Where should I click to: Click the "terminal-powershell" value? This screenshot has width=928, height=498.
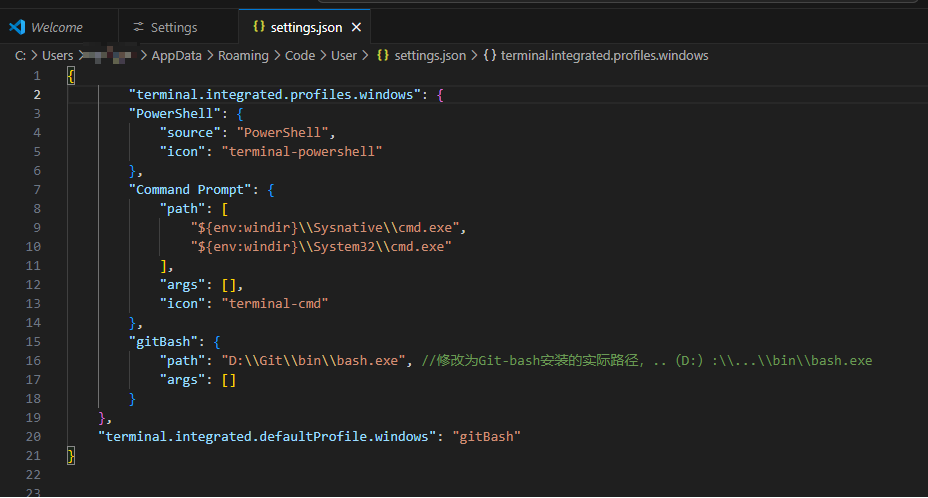point(302,152)
